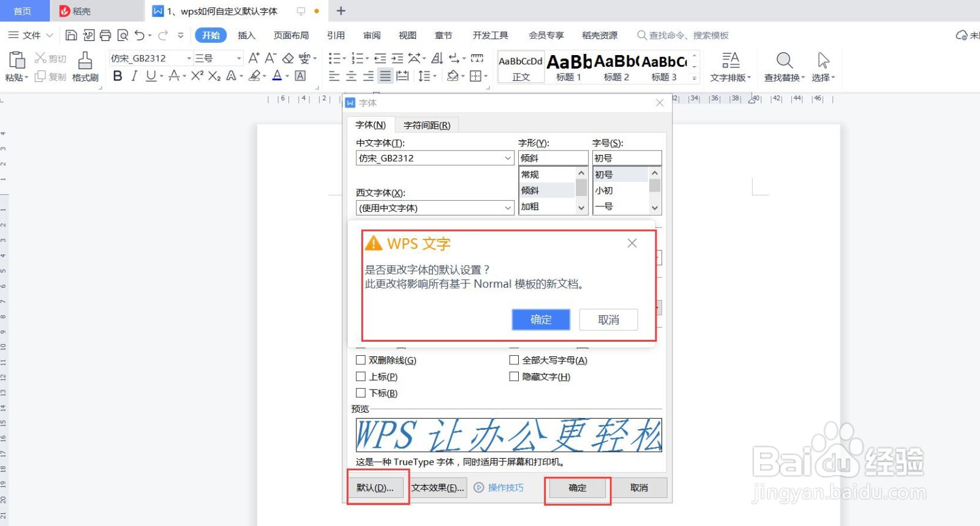Click the Subscript X₂ icon

pyautogui.click(x=214, y=76)
